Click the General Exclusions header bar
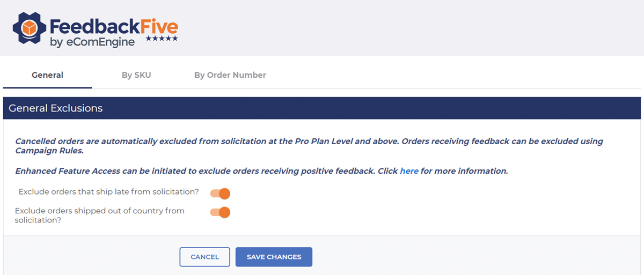Image resolution: width=644 pixels, height=275 pixels. coord(322,108)
